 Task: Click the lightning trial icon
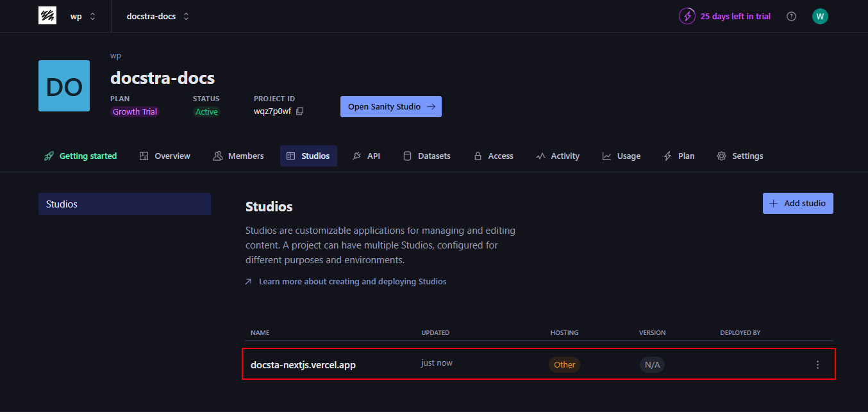pyautogui.click(x=687, y=16)
